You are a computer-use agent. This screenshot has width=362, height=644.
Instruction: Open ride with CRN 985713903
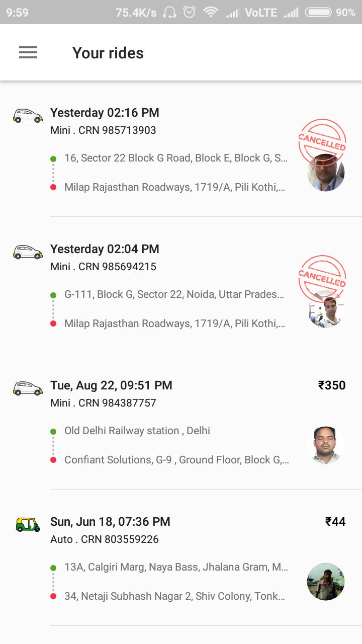pos(103,130)
